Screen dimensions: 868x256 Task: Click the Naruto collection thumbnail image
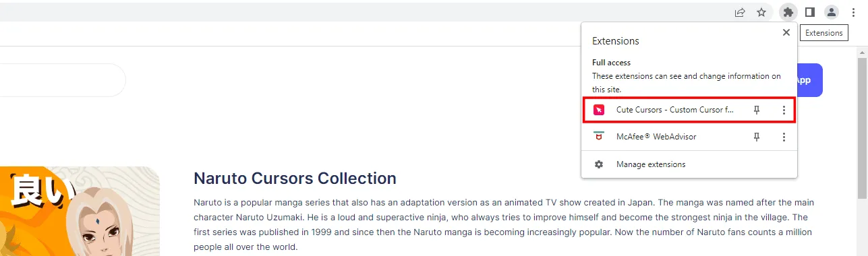point(80,211)
